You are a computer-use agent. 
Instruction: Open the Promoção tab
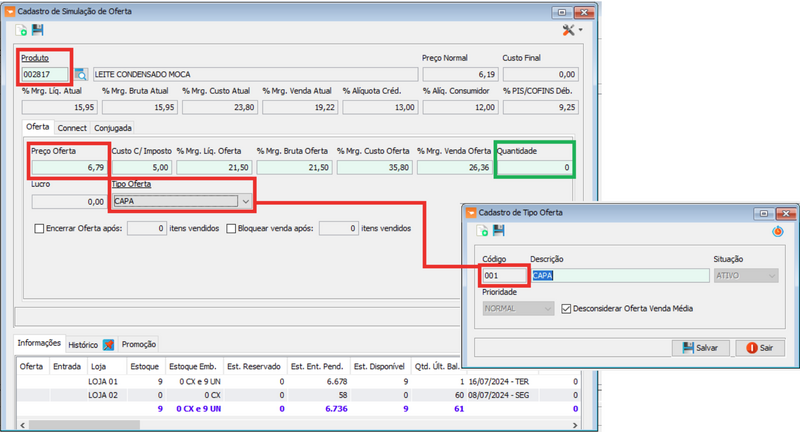coord(138,344)
